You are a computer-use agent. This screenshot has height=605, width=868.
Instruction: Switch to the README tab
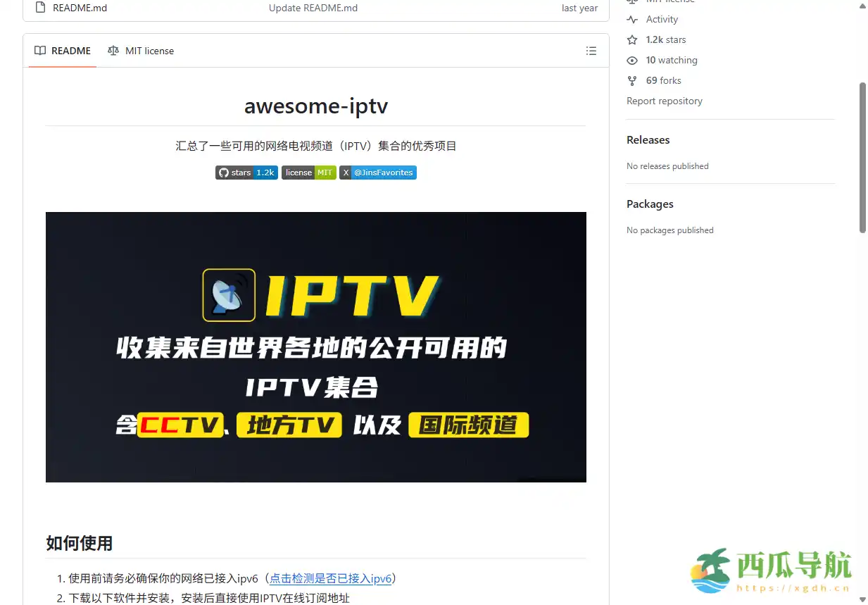[70, 50]
